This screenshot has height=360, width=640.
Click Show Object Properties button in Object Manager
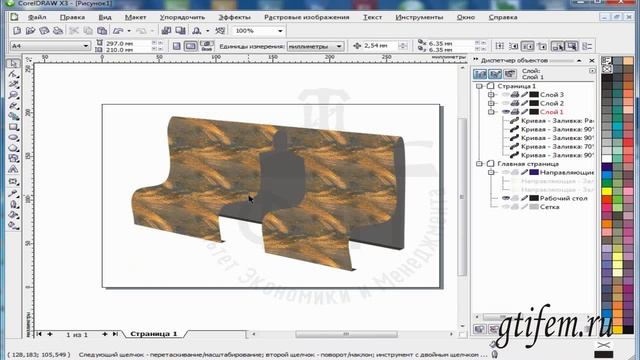[480, 74]
